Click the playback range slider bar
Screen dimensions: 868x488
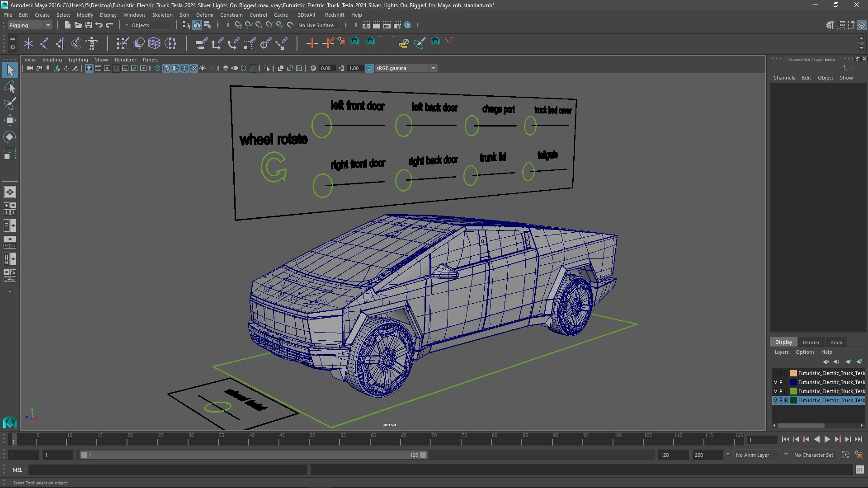click(253, 455)
